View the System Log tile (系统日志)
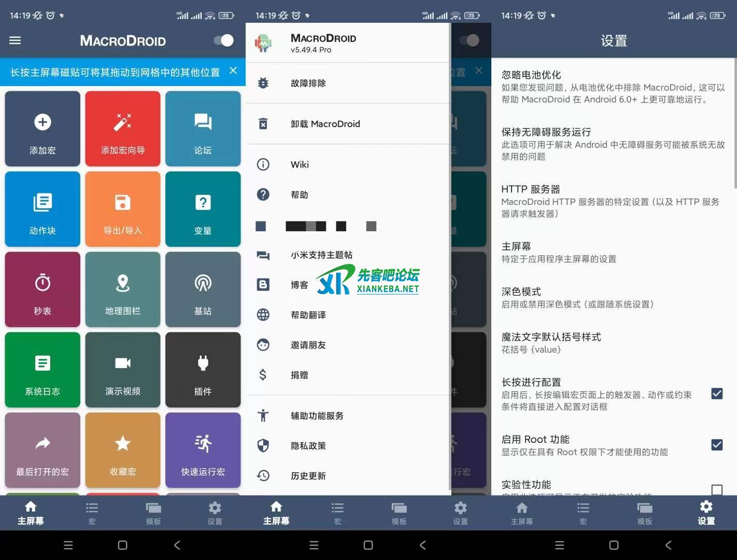Screen dimensions: 737x560 click(x=42, y=370)
